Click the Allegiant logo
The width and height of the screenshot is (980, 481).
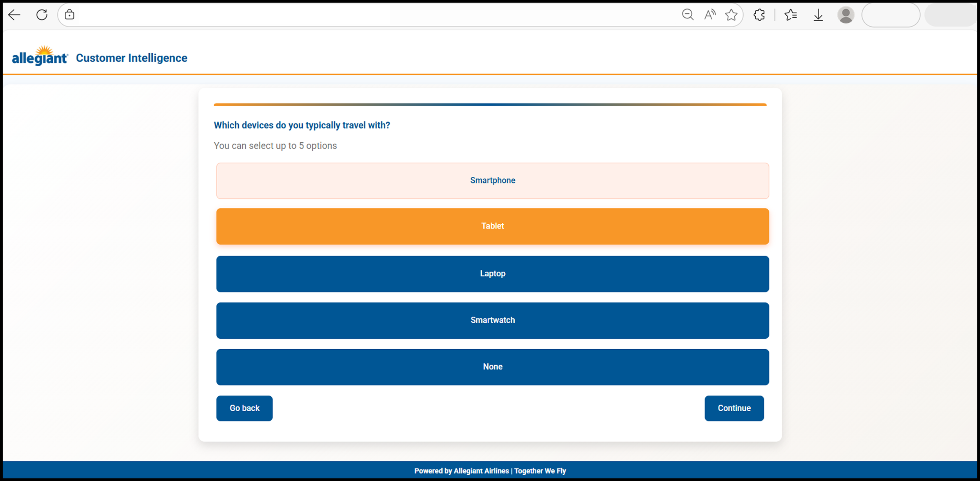click(40, 56)
